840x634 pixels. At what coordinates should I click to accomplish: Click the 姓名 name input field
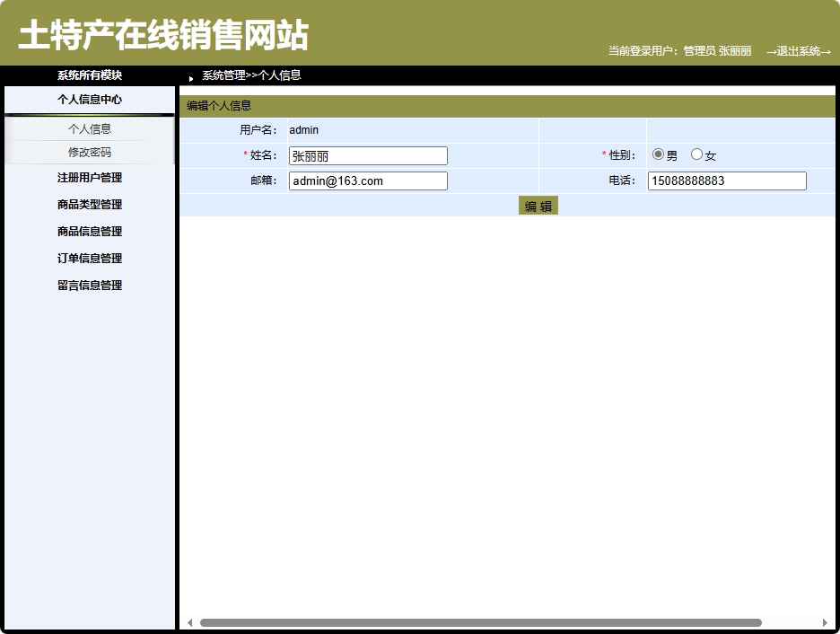click(367, 154)
